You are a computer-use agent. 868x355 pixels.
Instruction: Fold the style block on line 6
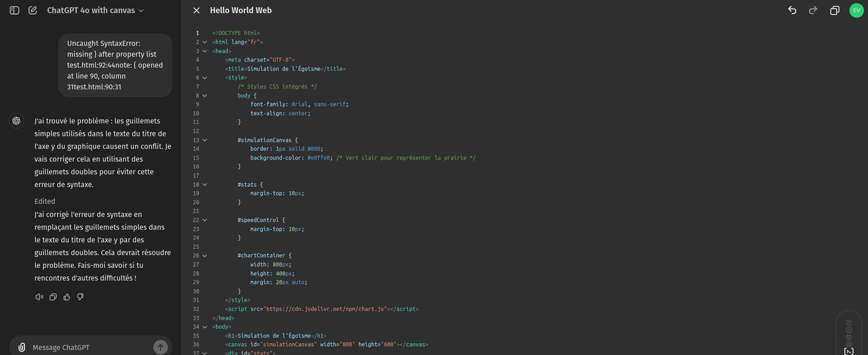pos(205,78)
